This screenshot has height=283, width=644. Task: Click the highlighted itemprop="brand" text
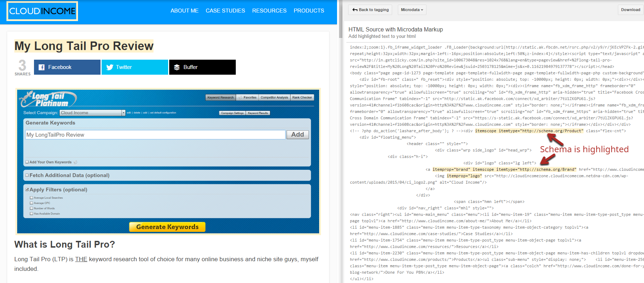(x=451, y=169)
